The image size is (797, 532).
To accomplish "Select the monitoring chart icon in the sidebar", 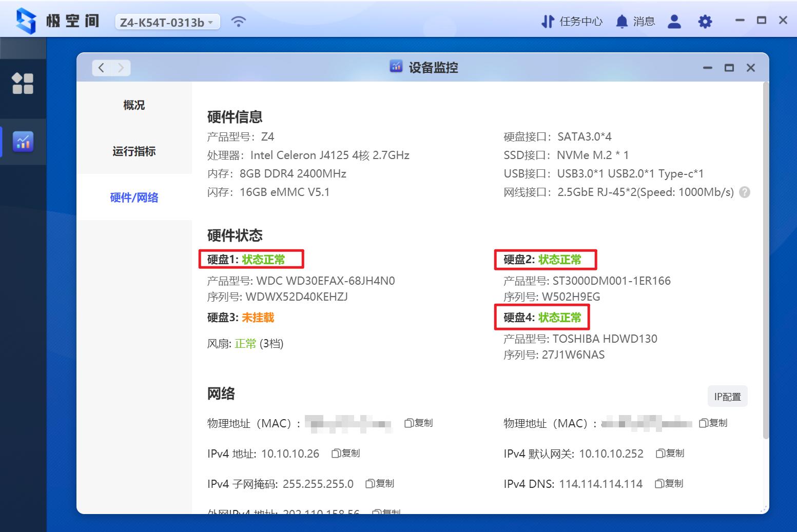I will coord(23,142).
